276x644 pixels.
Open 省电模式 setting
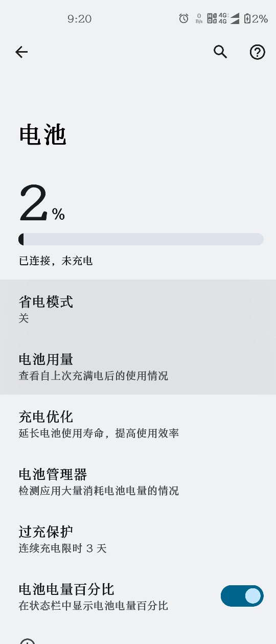pos(138,308)
